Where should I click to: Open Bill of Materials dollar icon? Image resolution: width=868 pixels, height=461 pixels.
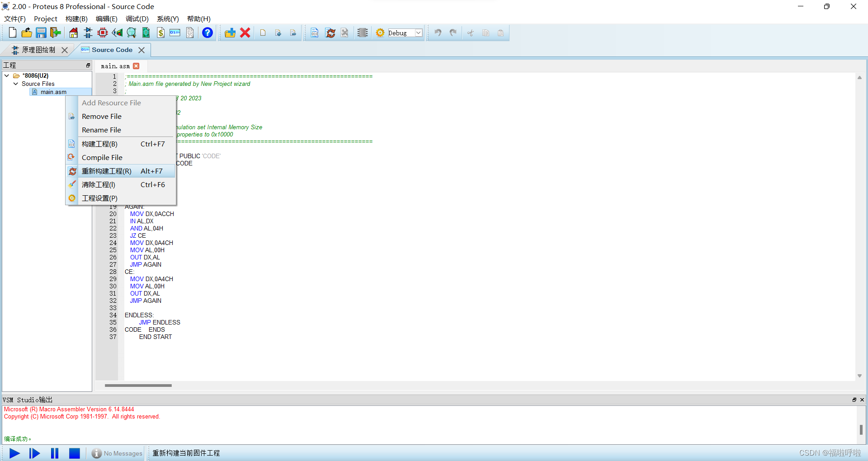click(x=160, y=33)
